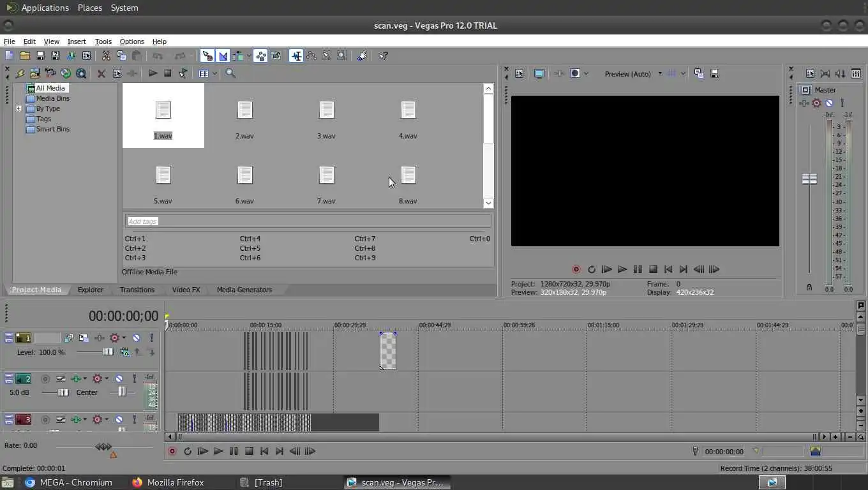Switch to Mozilla Firefox in taskbar

(168, 482)
